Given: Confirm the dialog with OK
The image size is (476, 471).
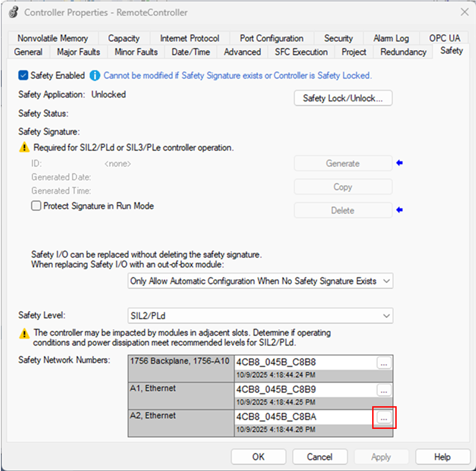Looking at the screenshot, I should [x=259, y=457].
